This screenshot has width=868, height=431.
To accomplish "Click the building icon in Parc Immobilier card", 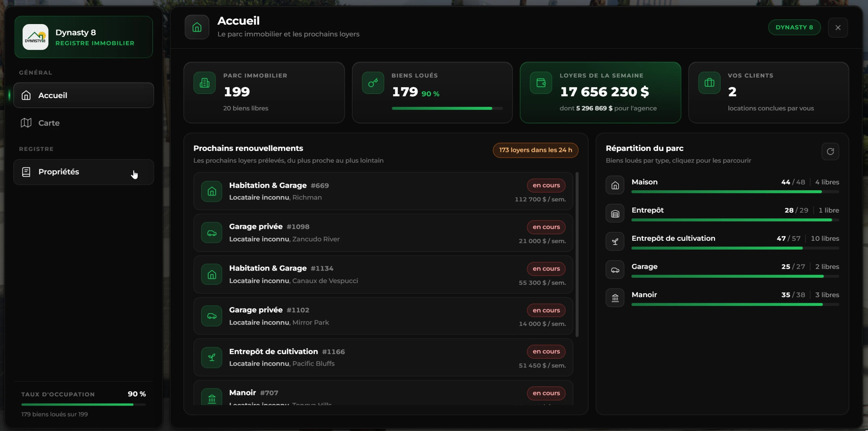I will [204, 83].
